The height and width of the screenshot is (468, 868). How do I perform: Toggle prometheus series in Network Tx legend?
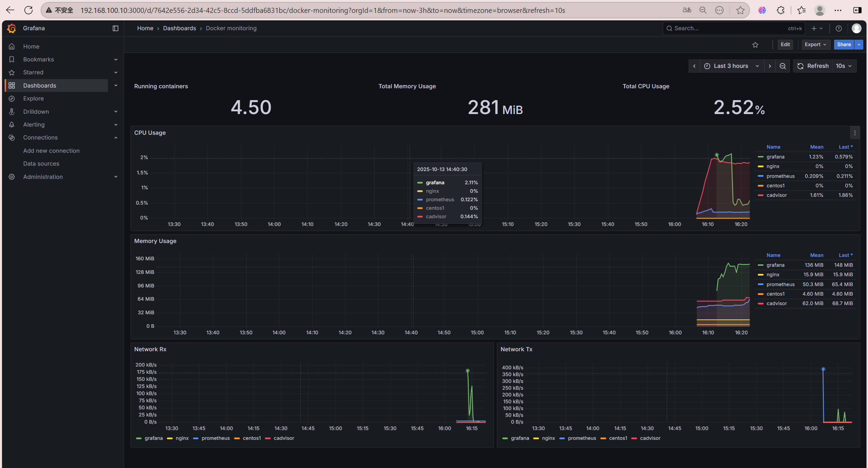(x=582, y=438)
